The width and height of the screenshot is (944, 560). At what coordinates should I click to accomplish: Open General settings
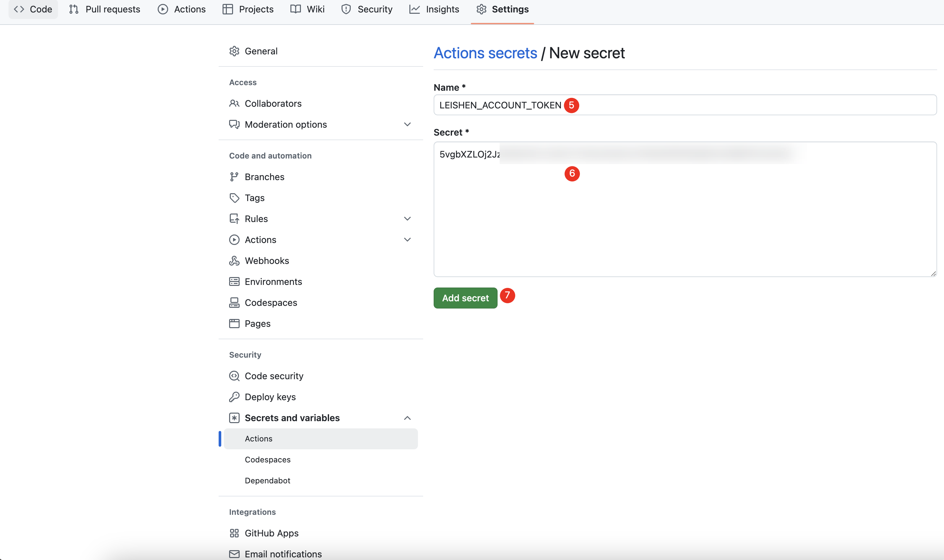[x=321, y=51]
